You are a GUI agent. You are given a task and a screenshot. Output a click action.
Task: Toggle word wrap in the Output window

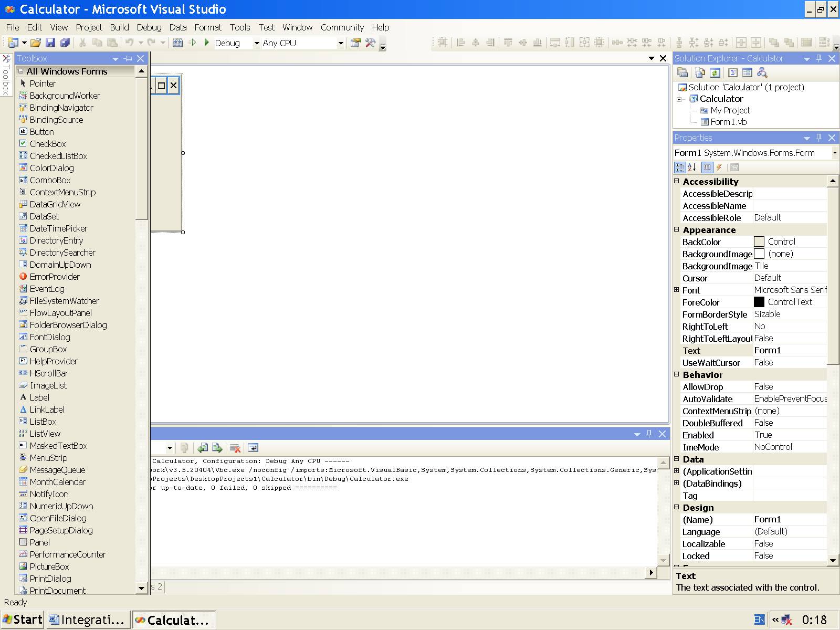[x=253, y=448]
